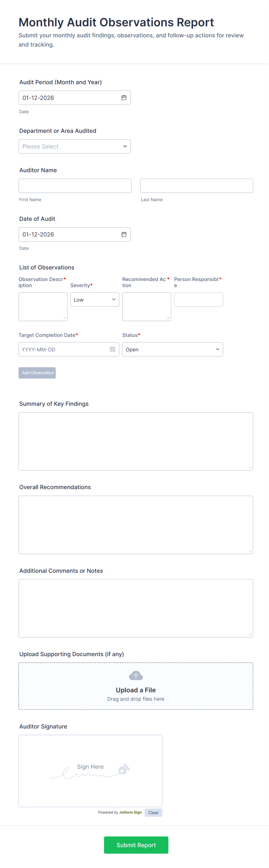Click the First Name field
This screenshot has width=269, height=868.
pyautogui.click(x=75, y=186)
